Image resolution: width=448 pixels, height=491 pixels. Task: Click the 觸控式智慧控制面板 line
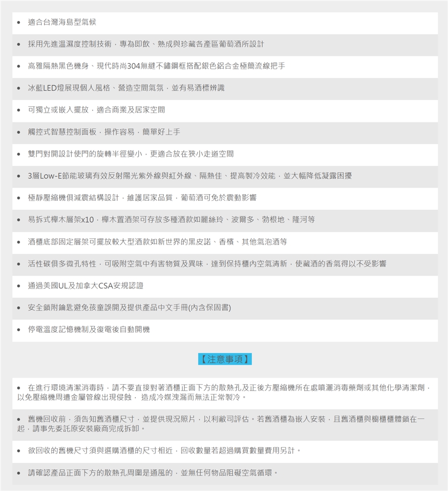pos(104,132)
